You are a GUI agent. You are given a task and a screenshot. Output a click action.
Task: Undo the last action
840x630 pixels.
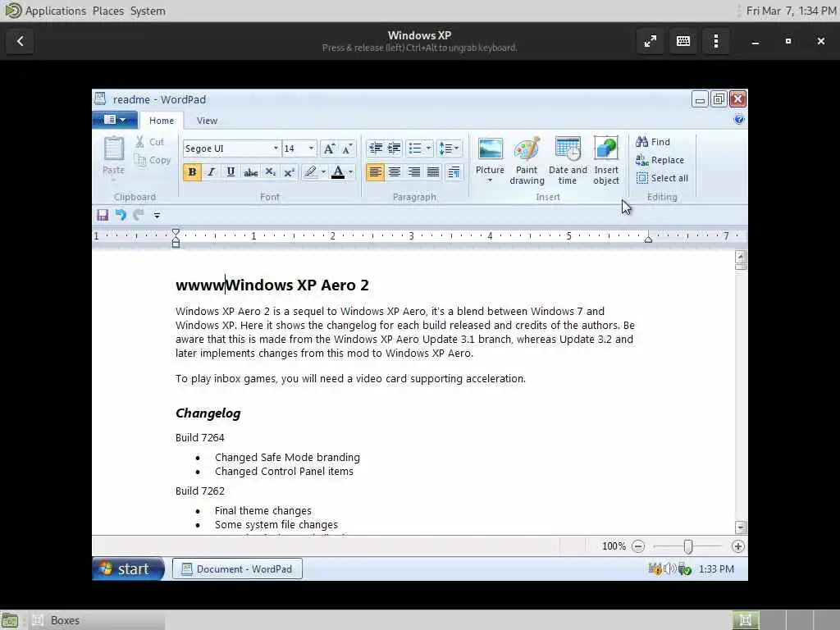[x=121, y=216]
